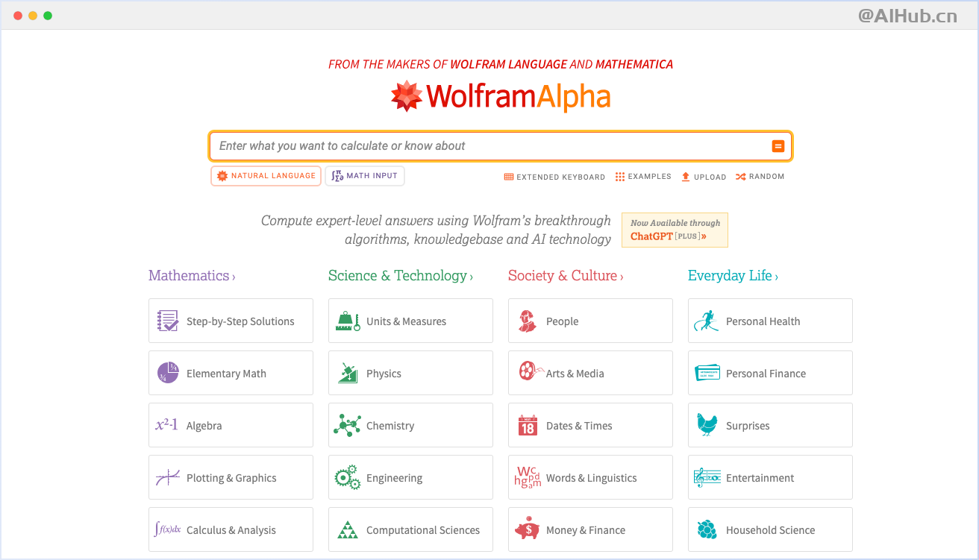Click the Personal Health runner icon
The width and height of the screenshot is (979, 560).
(x=707, y=321)
